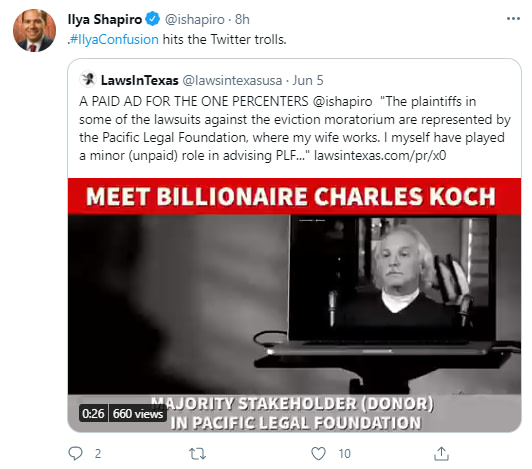
Task: Click the 0:26 video duration badge
Action: [x=93, y=413]
